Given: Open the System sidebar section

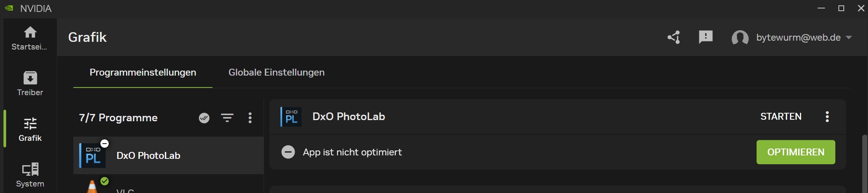Looking at the screenshot, I should pyautogui.click(x=30, y=170).
